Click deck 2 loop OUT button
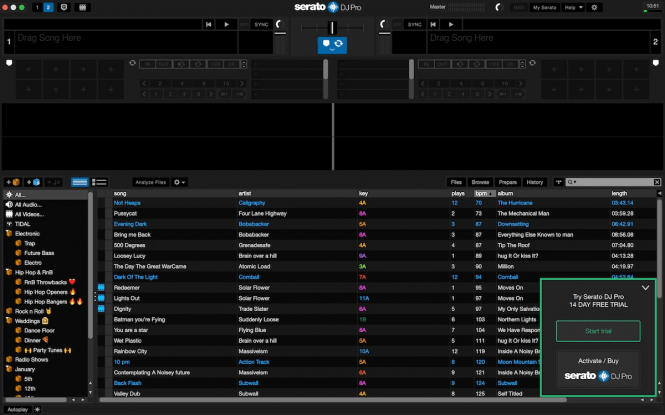The width and height of the screenshot is (665, 415). click(x=442, y=64)
